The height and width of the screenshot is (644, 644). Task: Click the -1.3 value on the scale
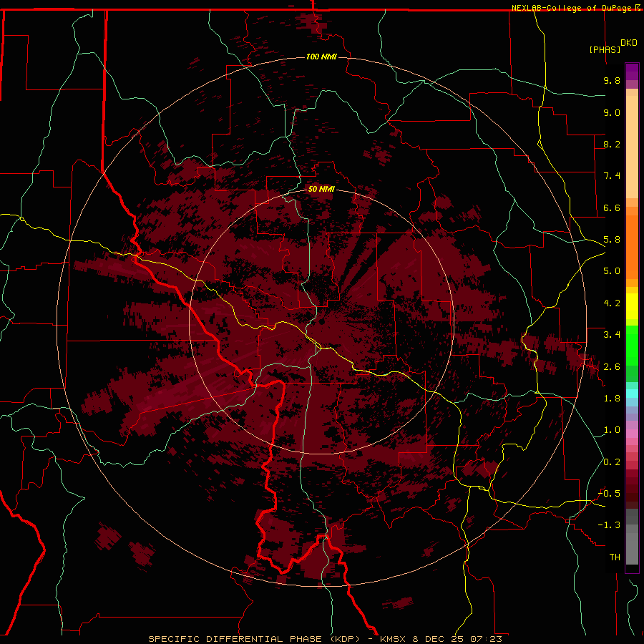610,525
